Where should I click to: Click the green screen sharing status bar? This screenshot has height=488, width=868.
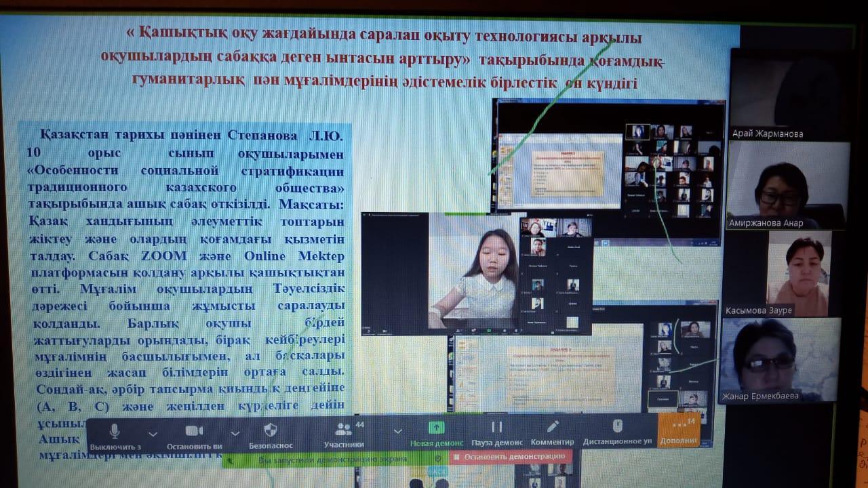[x=334, y=459]
